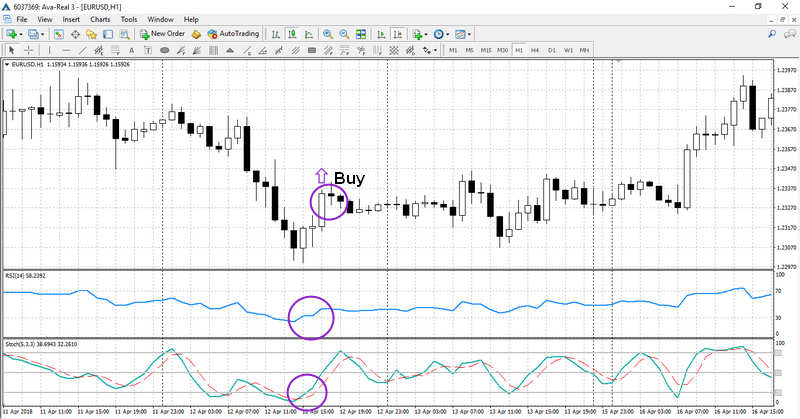Open the Charts menu

tap(100, 19)
